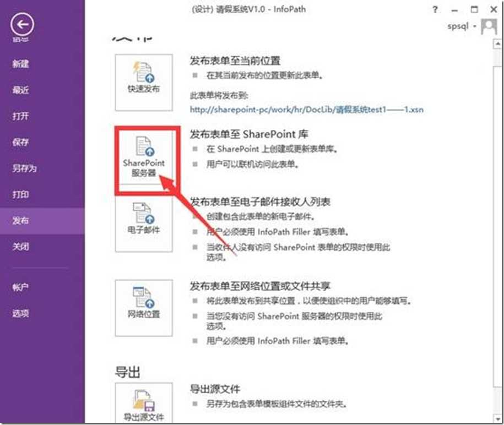
Task: Click the heading 发布表单至电子邮件接收人列表
Action: (x=260, y=201)
